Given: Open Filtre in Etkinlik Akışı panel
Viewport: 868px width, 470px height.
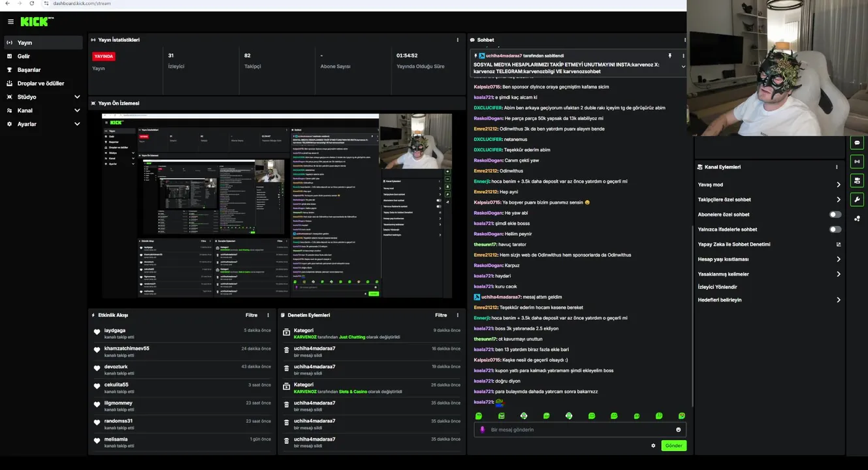Looking at the screenshot, I should click(x=251, y=315).
